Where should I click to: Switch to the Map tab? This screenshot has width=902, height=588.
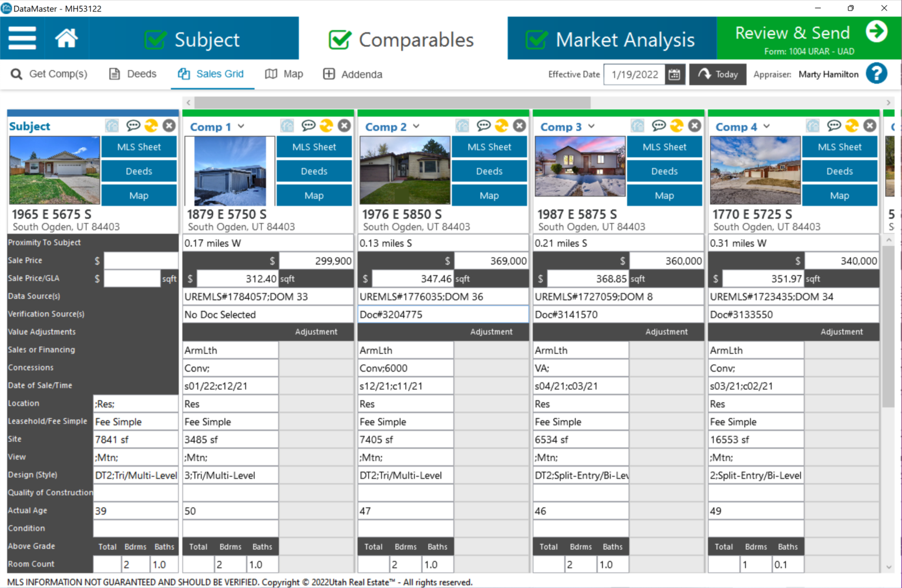pos(284,74)
